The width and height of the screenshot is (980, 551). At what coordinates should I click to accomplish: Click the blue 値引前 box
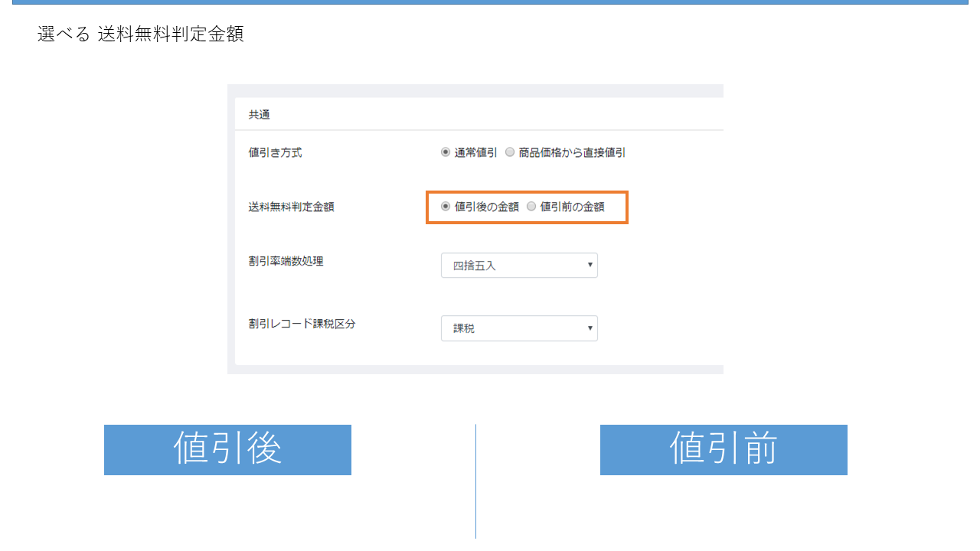click(x=724, y=450)
